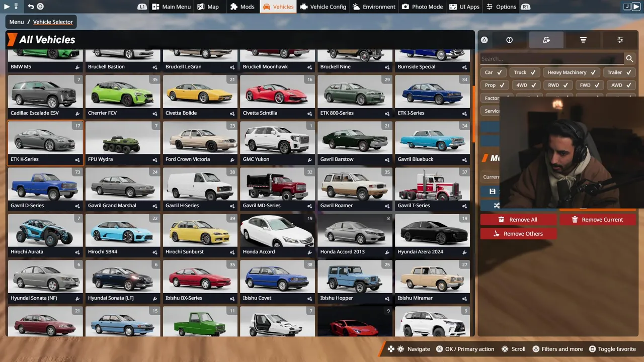The height and width of the screenshot is (362, 644).
Task: Open the vehicle details tab icon in side panel
Action: [x=546, y=40]
